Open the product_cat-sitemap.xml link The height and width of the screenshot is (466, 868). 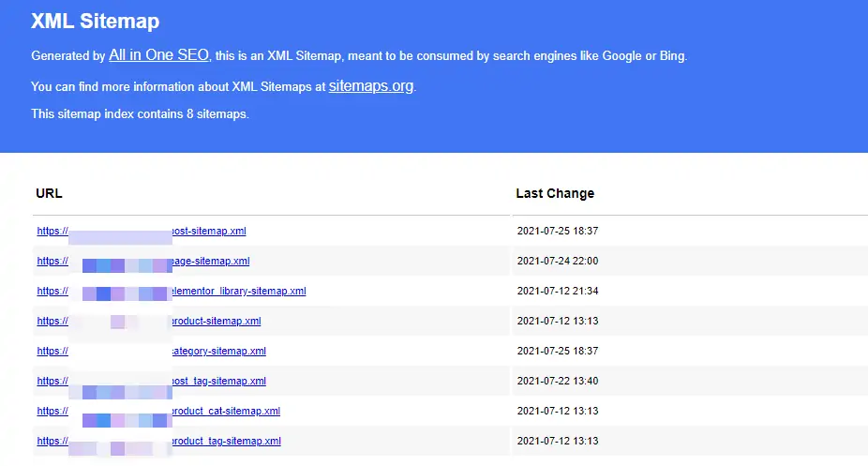click(227, 411)
